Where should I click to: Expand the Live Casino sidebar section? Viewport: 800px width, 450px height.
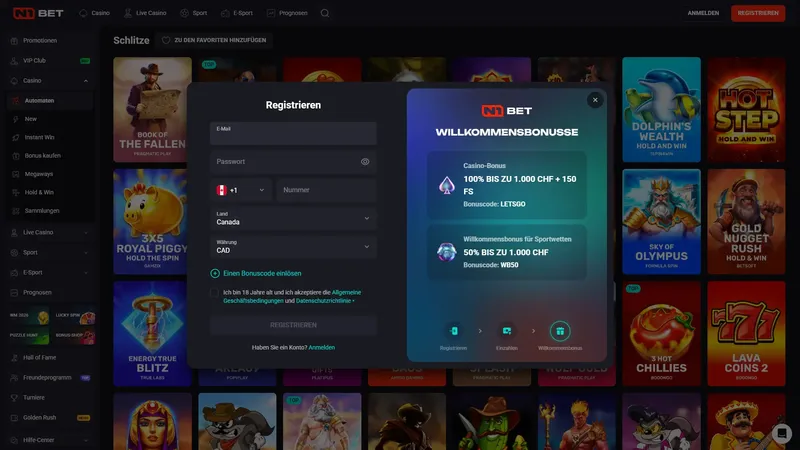86,233
